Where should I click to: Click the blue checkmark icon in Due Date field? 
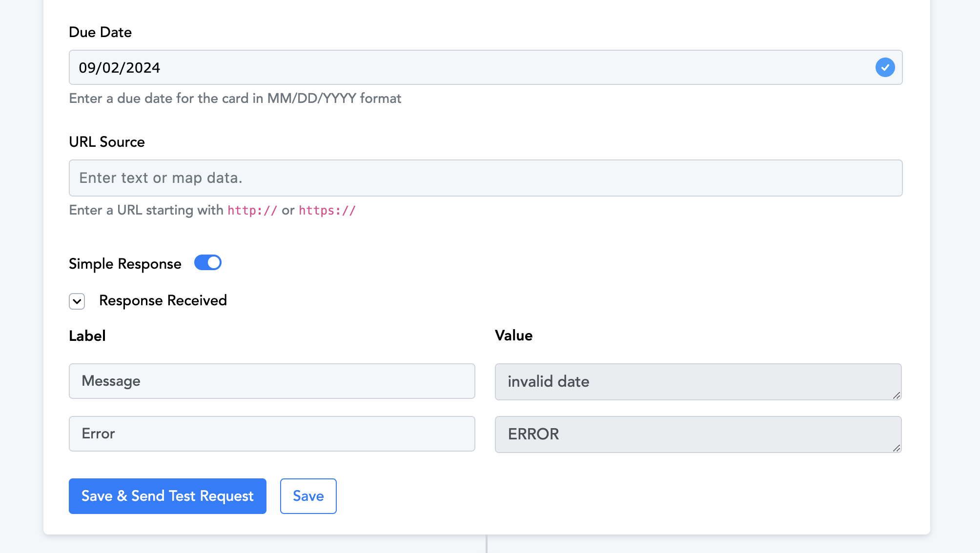point(885,67)
